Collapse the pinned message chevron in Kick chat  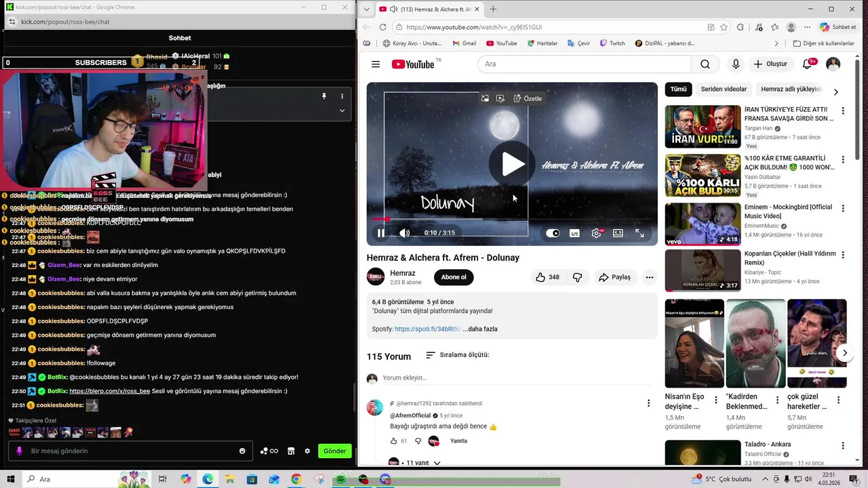342,110
